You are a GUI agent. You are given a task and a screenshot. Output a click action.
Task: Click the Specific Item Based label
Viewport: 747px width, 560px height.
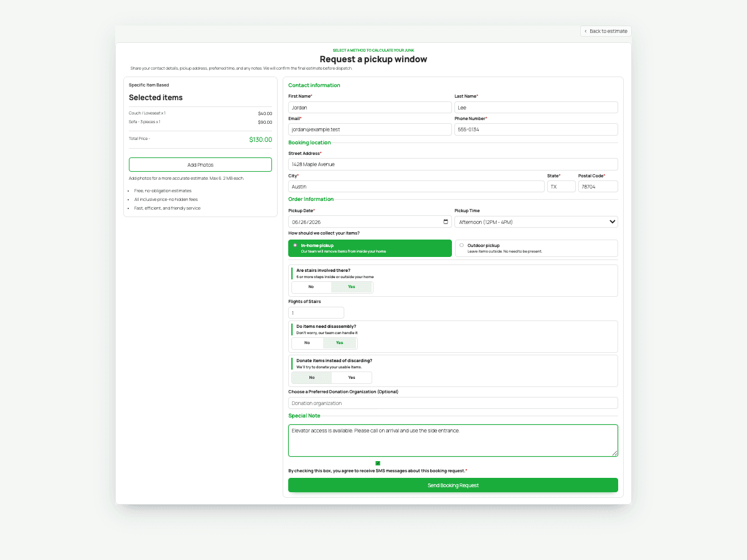[149, 85]
